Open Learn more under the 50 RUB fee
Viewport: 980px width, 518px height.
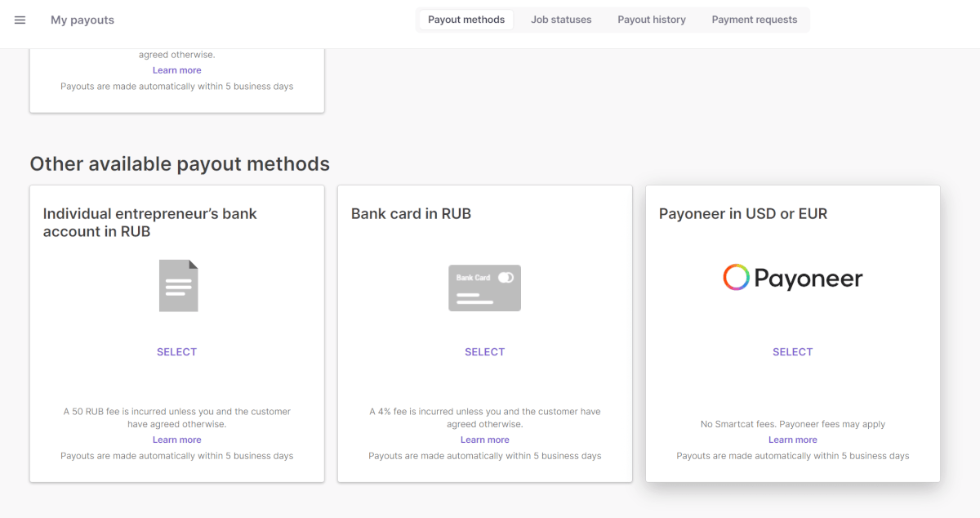(176, 440)
